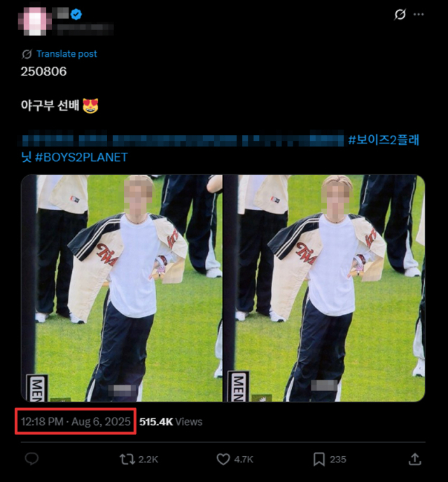Open the #BOYS2PLANET hashtag
This screenshot has height=482, width=448.
coord(81,158)
